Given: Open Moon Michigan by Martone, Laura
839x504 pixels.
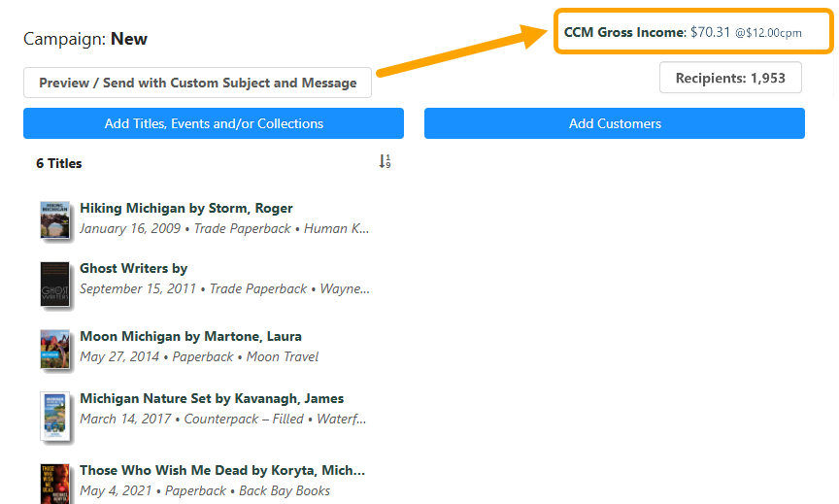Looking at the screenshot, I should click(190, 336).
